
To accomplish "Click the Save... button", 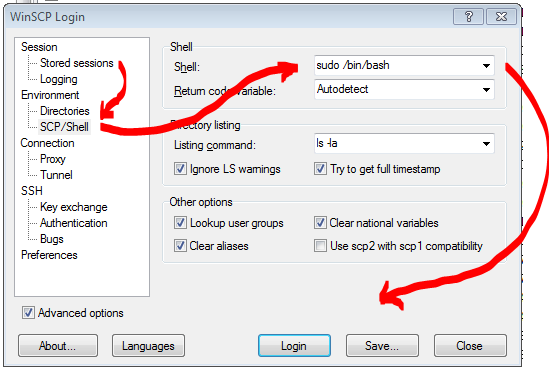I will (x=382, y=346).
